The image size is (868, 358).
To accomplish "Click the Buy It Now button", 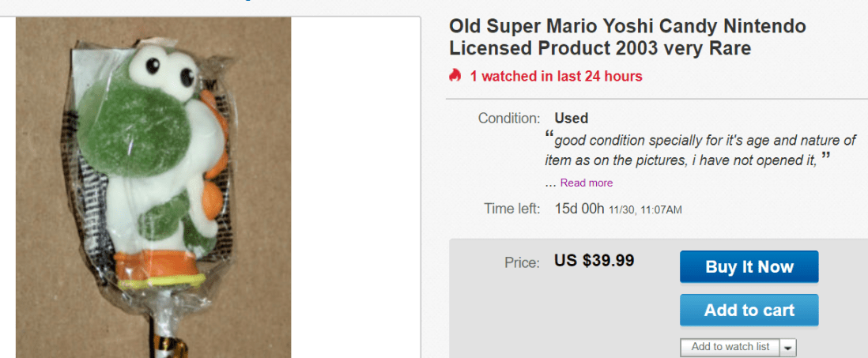I will [x=749, y=267].
